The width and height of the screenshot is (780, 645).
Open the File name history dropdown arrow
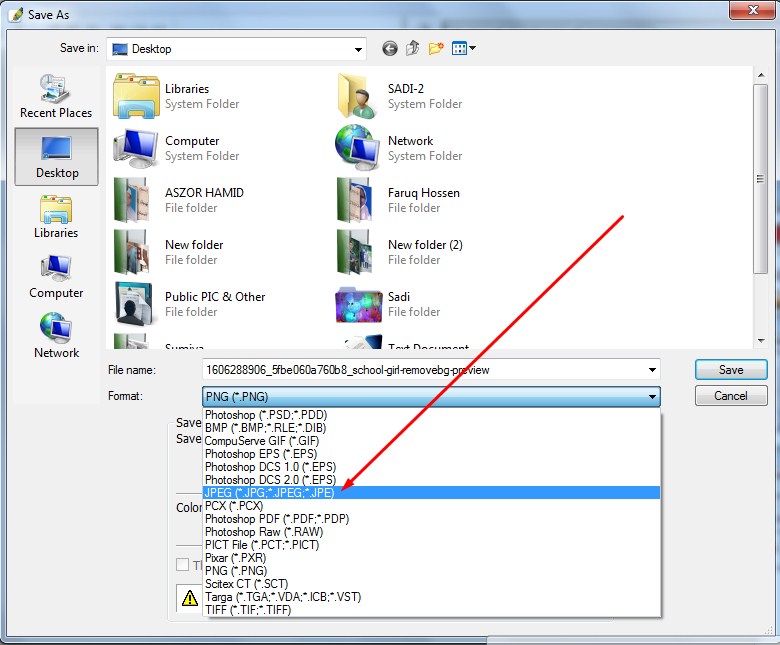(652, 370)
